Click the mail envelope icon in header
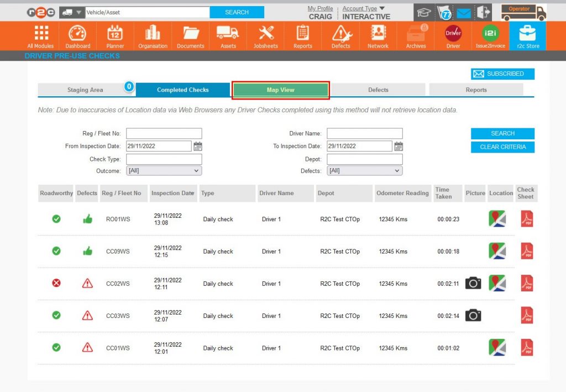 pyautogui.click(x=464, y=13)
